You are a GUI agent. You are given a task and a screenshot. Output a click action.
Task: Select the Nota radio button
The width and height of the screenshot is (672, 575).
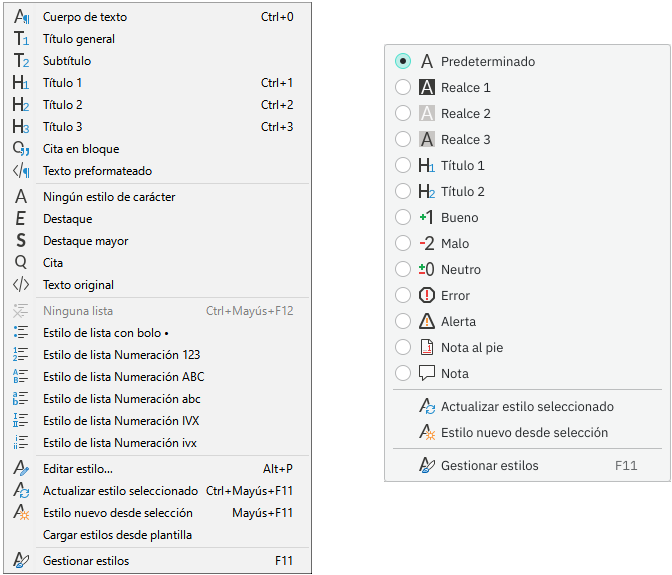click(403, 374)
